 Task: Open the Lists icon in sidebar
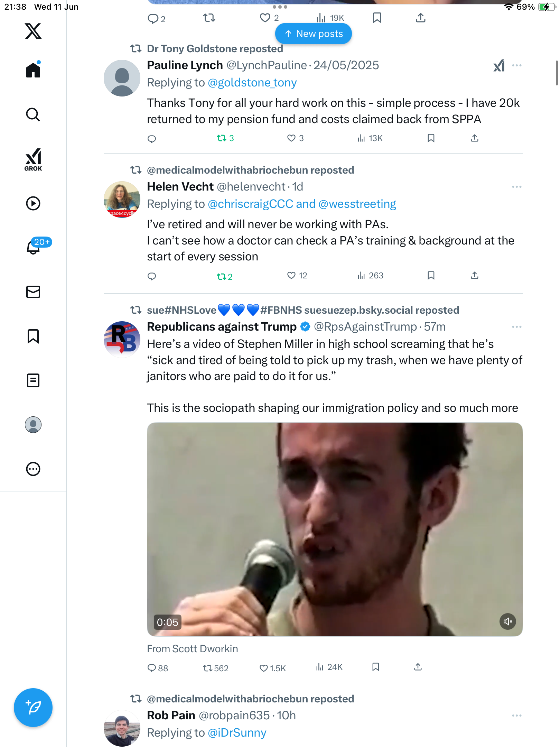pyautogui.click(x=33, y=380)
